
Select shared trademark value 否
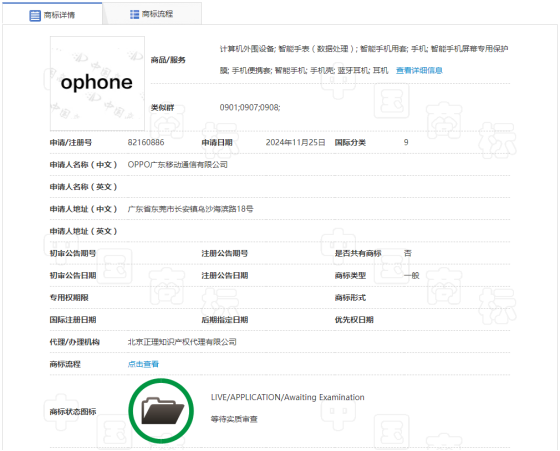pos(408,253)
